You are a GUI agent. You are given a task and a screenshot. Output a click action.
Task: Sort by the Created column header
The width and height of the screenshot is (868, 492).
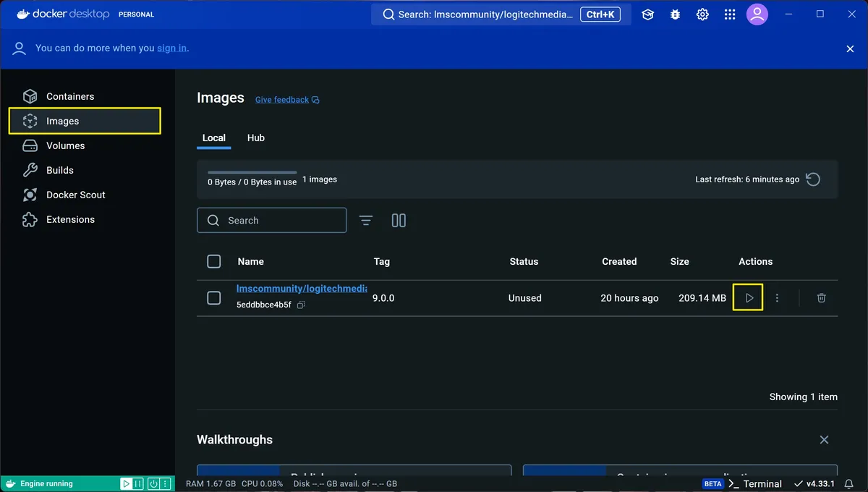(619, 262)
